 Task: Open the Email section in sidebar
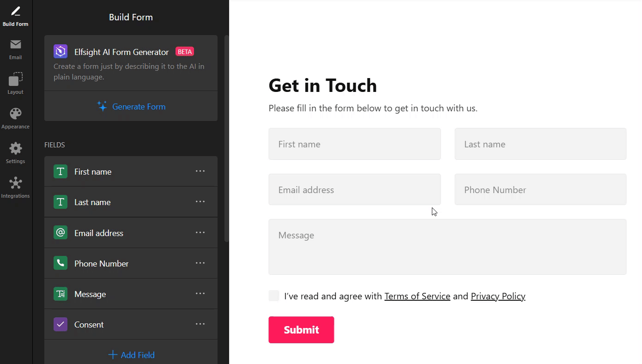[16, 49]
